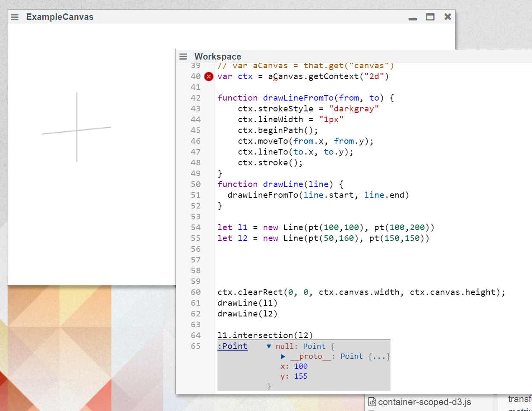Click the Workspace window title bar
The height and width of the screenshot is (411, 532).
tap(345, 57)
